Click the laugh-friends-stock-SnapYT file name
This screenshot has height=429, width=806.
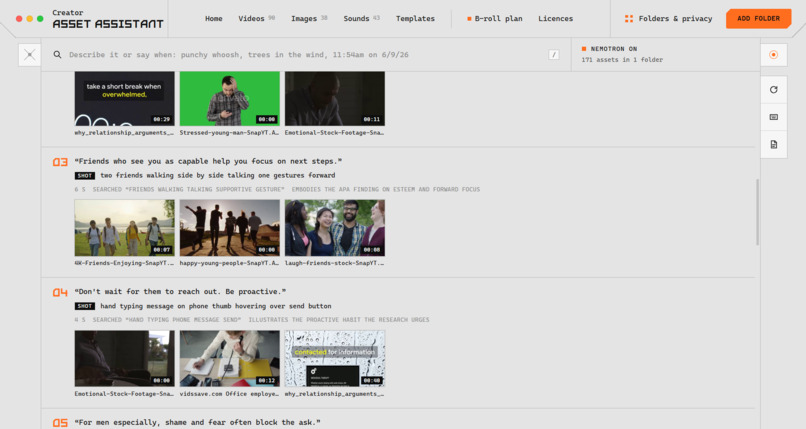335,263
